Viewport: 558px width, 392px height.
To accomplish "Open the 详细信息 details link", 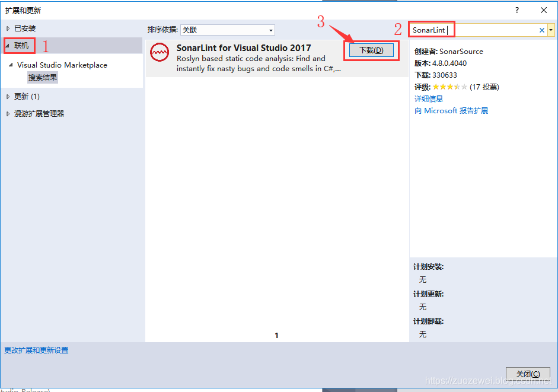I will coord(429,98).
